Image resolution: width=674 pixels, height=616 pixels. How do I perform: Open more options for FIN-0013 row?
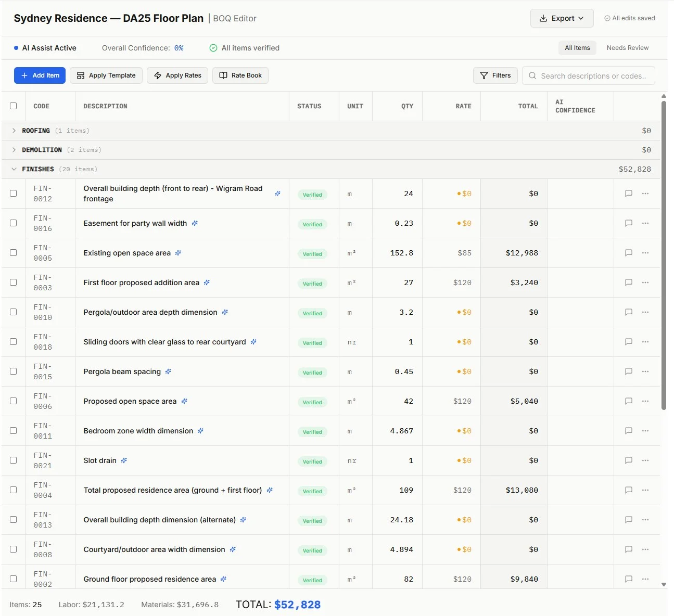pos(645,520)
